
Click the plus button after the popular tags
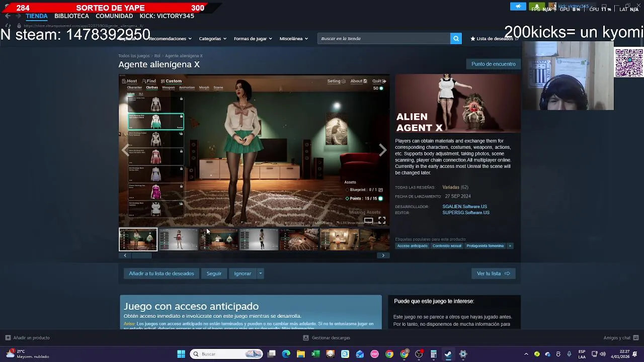(x=510, y=246)
